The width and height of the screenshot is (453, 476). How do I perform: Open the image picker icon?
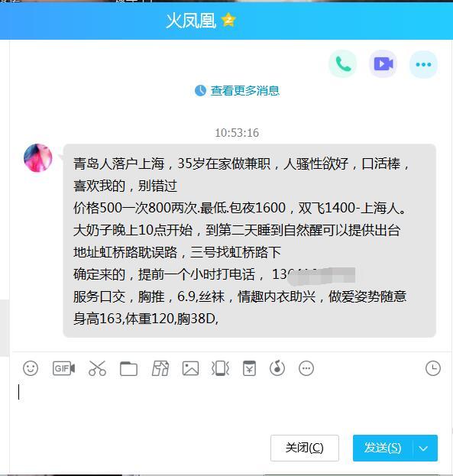190,368
